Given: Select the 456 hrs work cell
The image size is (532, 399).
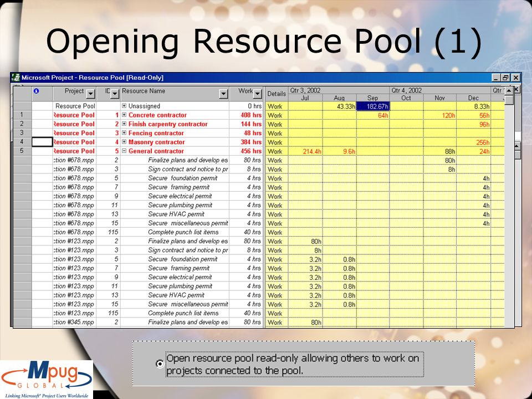Looking at the screenshot, I should click(x=247, y=151).
